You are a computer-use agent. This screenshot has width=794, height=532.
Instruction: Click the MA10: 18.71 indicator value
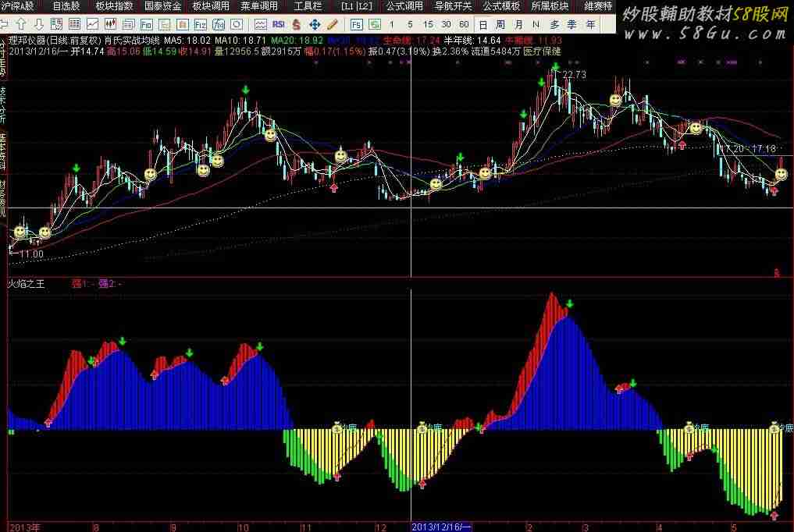[240, 40]
